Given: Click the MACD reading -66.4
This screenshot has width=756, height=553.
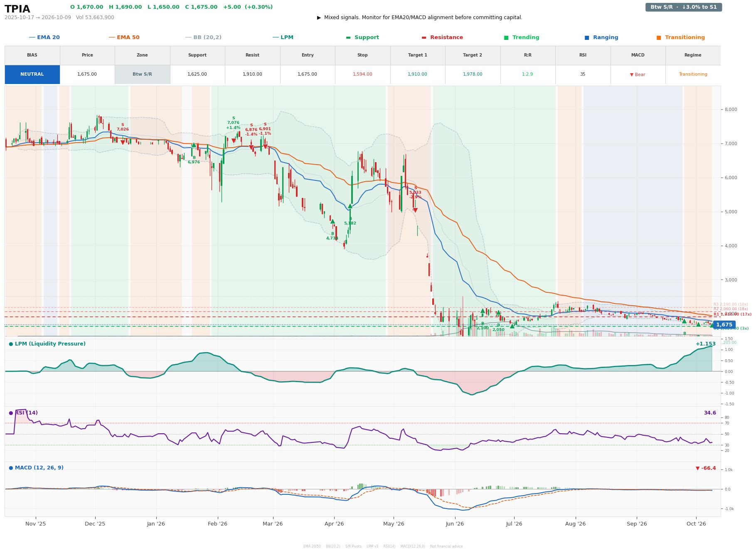Looking at the screenshot, I should click(706, 468).
